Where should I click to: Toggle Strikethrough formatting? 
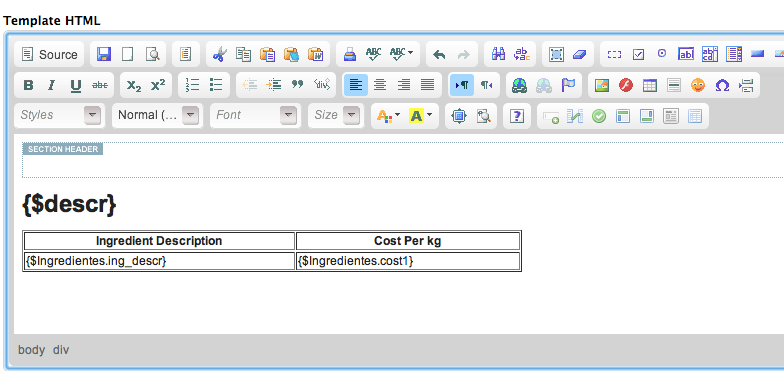point(100,85)
